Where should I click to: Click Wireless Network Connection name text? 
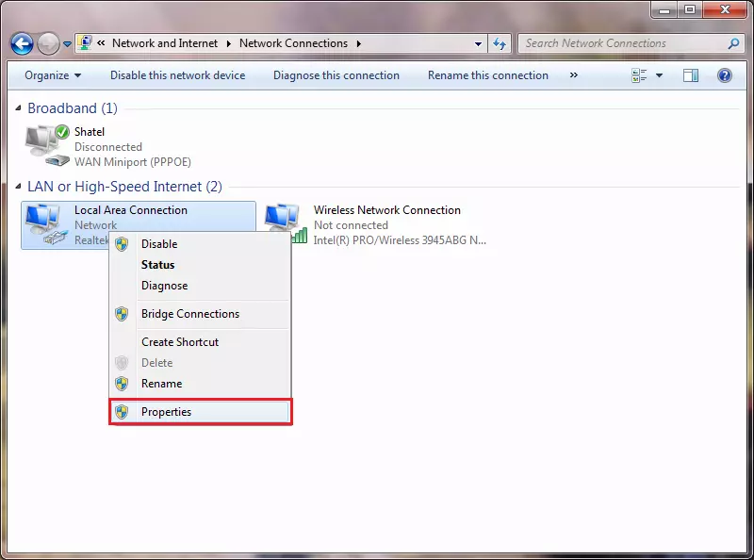point(387,210)
